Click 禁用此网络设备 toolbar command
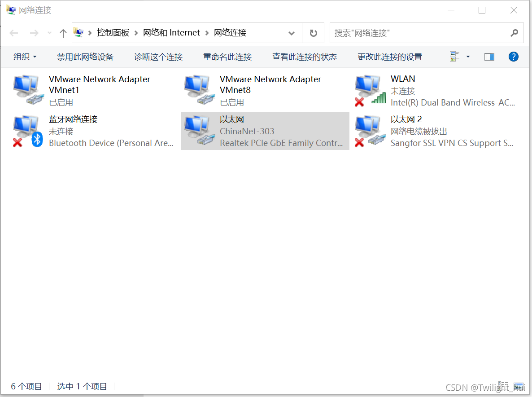 tap(85, 57)
